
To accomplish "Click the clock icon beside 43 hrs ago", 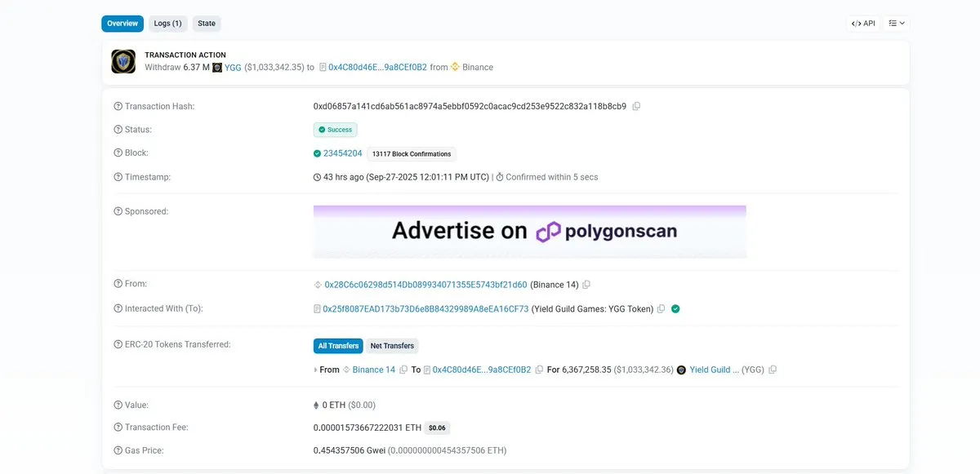I will [318, 177].
